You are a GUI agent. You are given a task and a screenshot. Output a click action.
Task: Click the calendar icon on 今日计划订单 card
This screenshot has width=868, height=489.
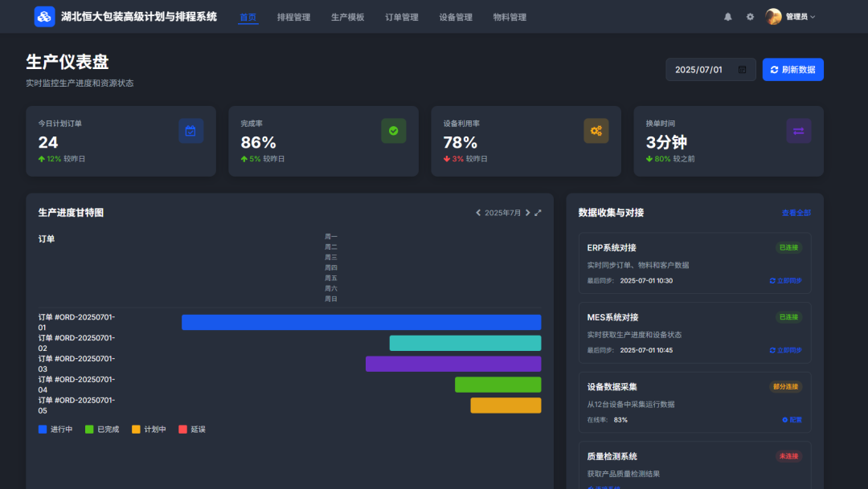(190, 131)
